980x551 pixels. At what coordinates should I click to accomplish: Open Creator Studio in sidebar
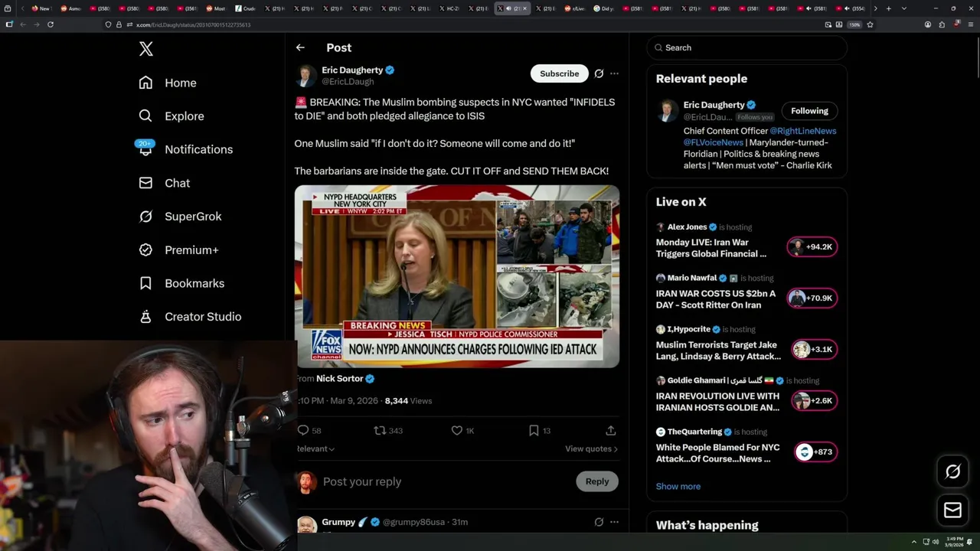190,317
